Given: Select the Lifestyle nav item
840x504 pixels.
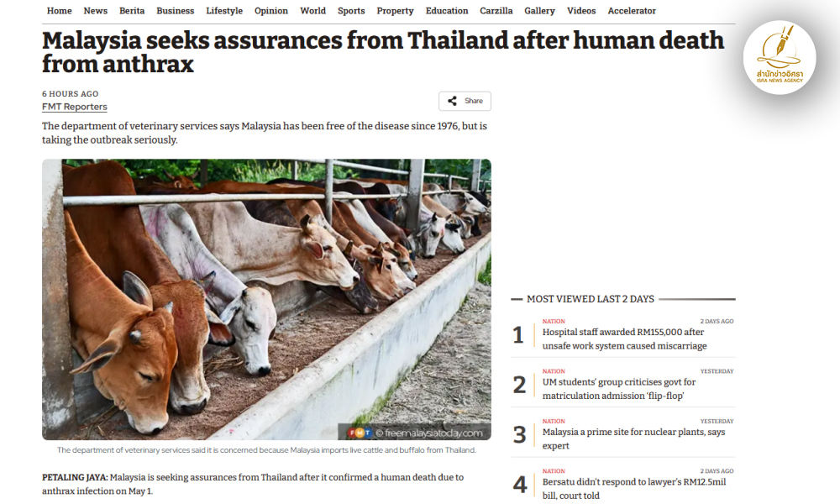Looking at the screenshot, I should 224,11.
